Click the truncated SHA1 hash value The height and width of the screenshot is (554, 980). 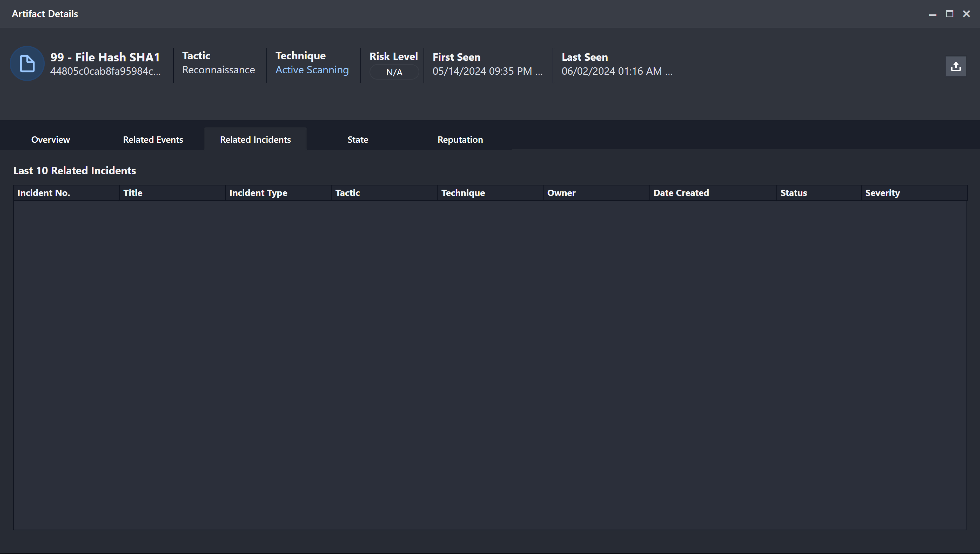(105, 71)
